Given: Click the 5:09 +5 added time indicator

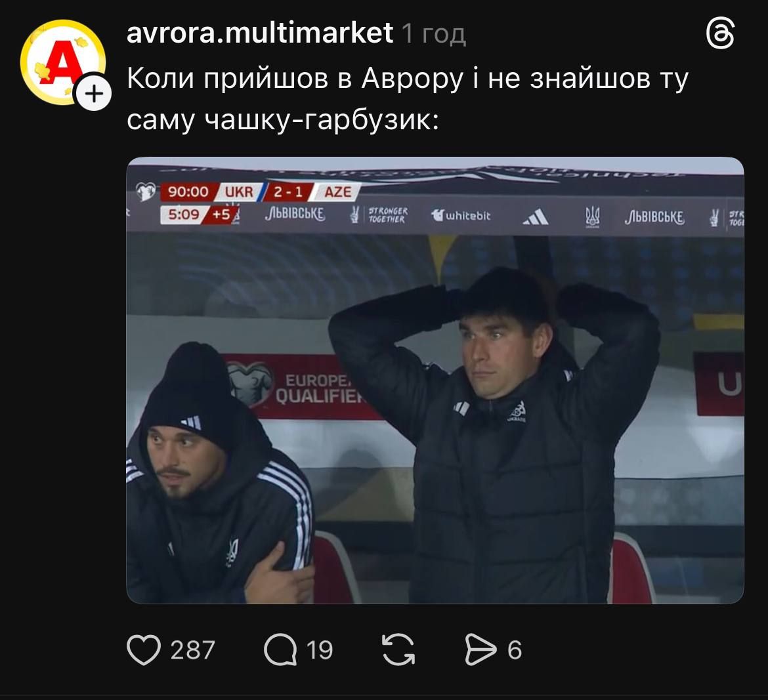Looking at the screenshot, I should tap(200, 215).
